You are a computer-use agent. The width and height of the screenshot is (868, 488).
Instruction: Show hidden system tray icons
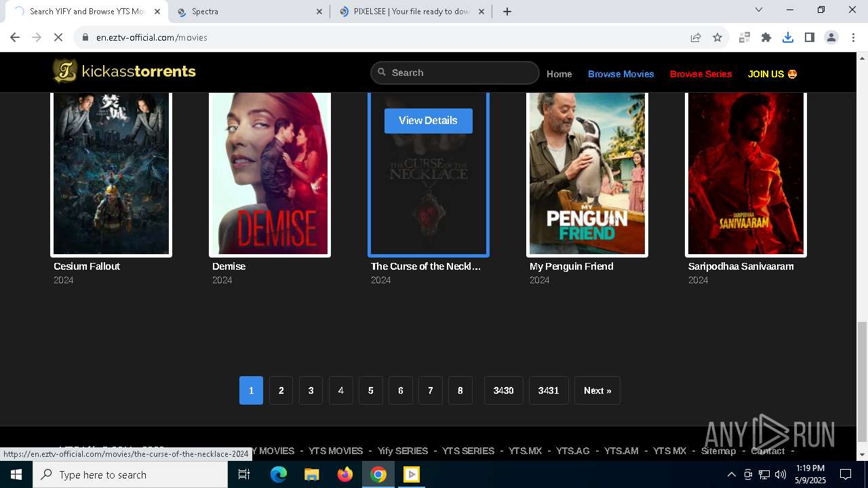tap(731, 474)
